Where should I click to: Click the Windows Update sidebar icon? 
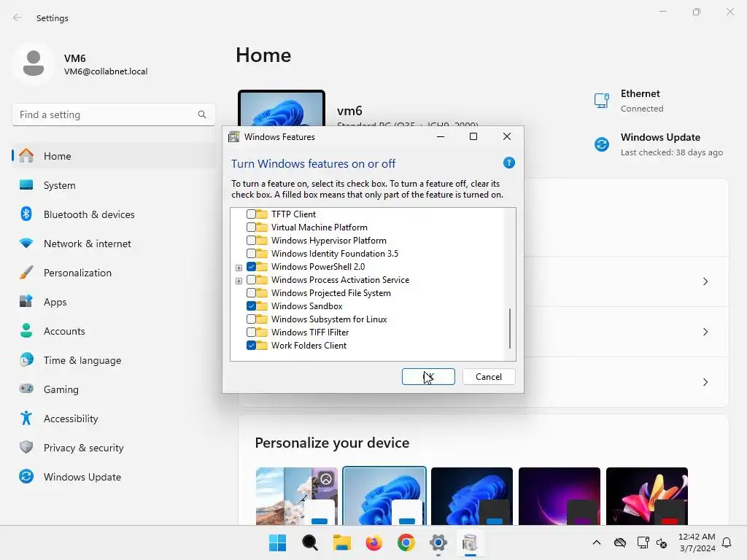pyautogui.click(x=26, y=476)
